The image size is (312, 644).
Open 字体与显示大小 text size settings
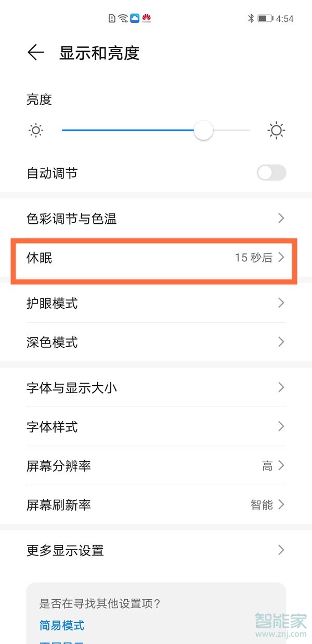[156, 387]
